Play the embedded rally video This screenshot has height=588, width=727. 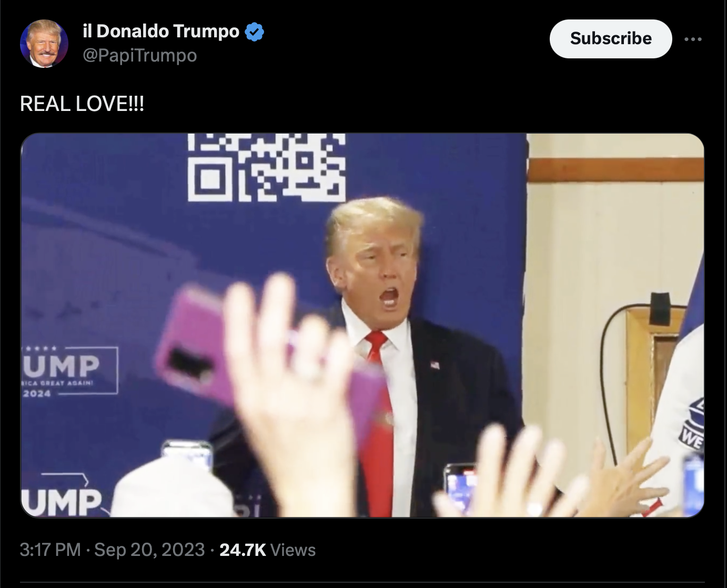click(x=362, y=325)
